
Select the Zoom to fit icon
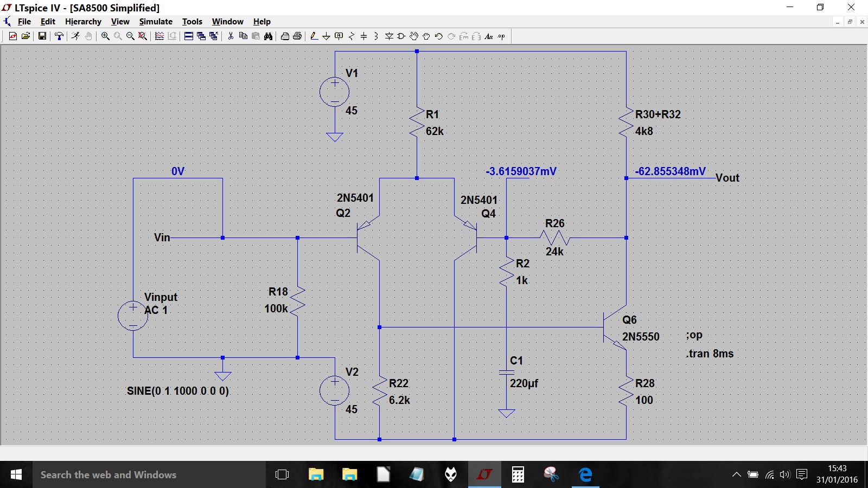click(142, 36)
